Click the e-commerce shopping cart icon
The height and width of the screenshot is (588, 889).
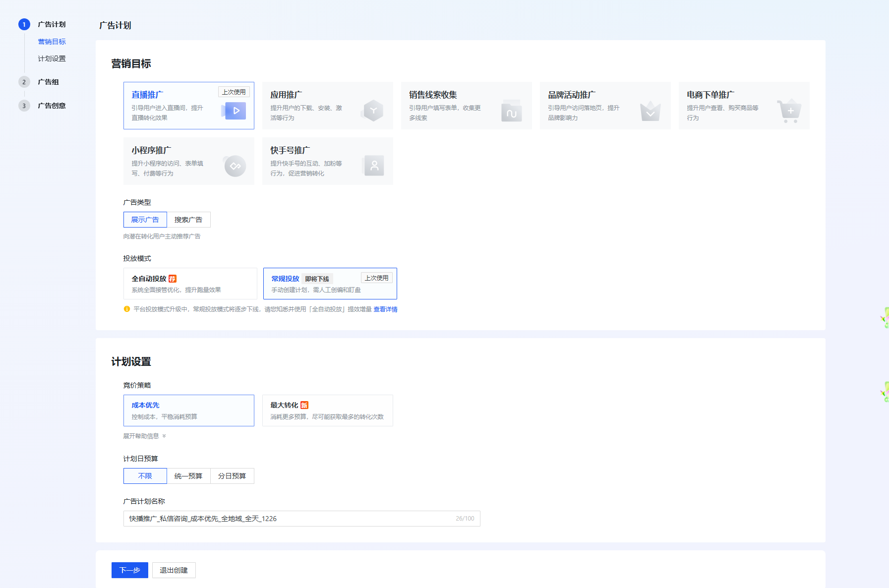pos(788,111)
